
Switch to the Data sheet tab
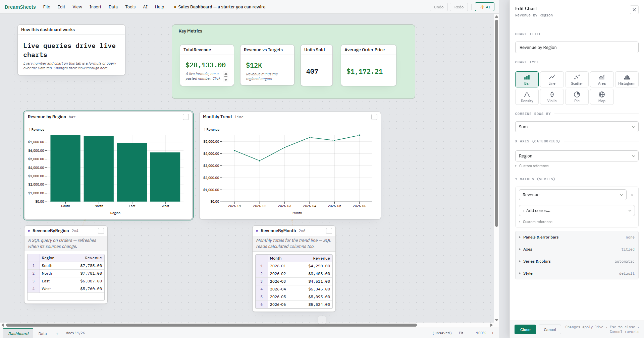(43, 334)
